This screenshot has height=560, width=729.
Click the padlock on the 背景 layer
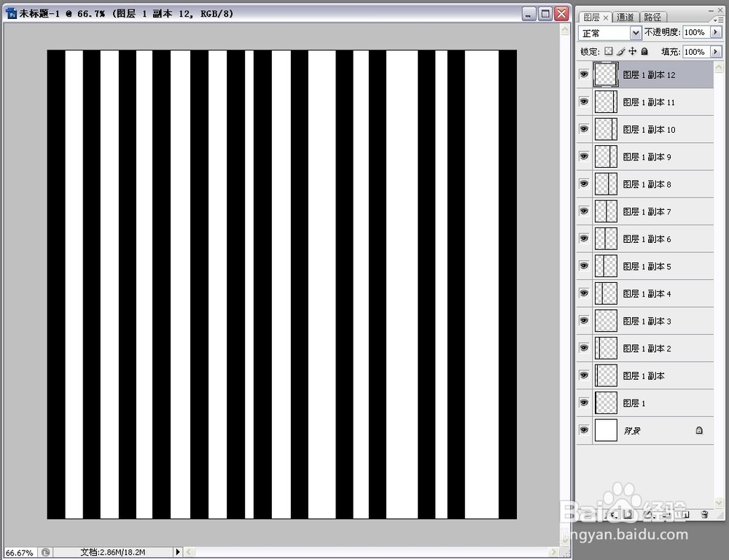pyautogui.click(x=699, y=430)
